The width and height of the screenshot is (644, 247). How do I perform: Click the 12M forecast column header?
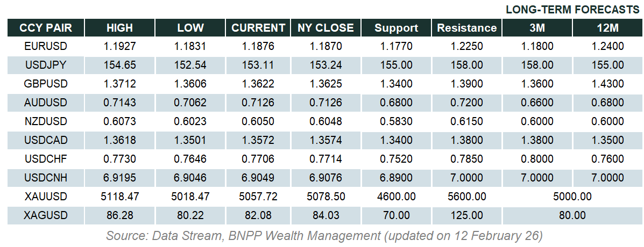coord(607,28)
